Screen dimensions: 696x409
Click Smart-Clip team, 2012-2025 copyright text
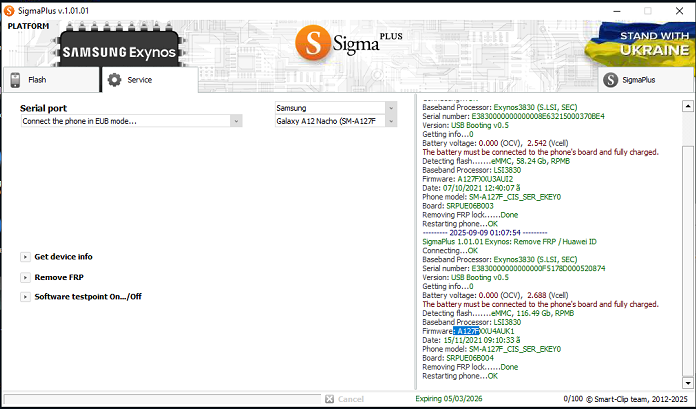(x=637, y=399)
